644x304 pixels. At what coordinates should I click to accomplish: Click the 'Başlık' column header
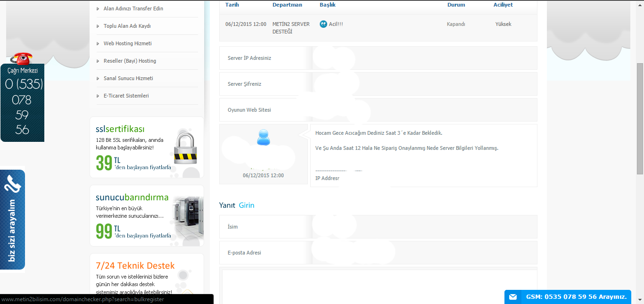(328, 5)
